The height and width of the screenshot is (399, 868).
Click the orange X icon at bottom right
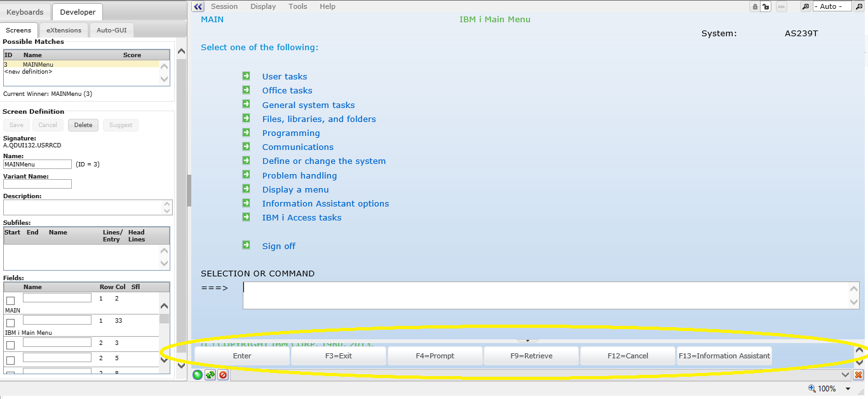click(x=858, y=375)
